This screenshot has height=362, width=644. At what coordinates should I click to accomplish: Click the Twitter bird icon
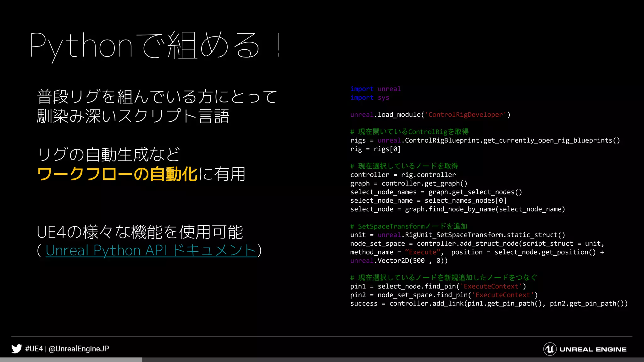[x=17, y=349]
